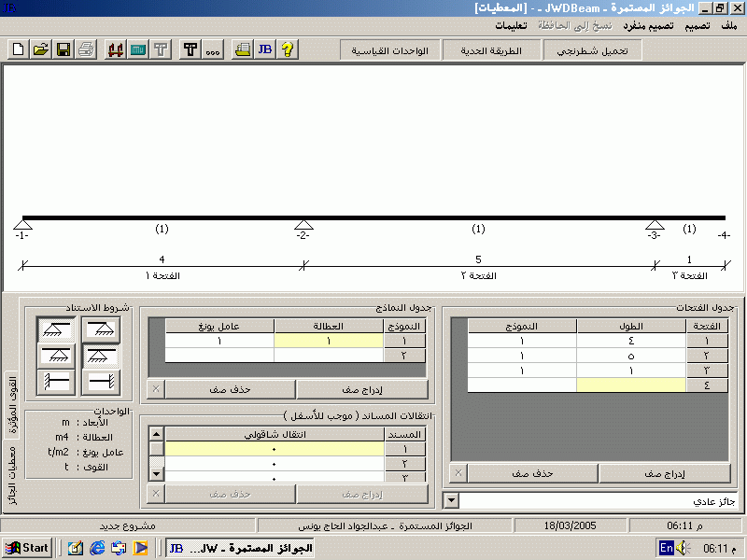This screenshot has height=560, width=747.
Task: Click تحميل شطرنجي button
Action: (593, 50)
